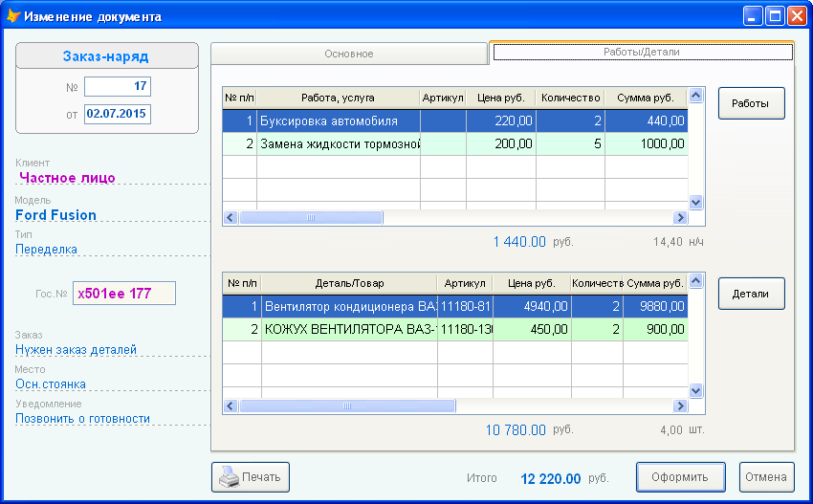813x504 pixels.
Task: Open notification option Позвонить о готовности
Action: 83,419
